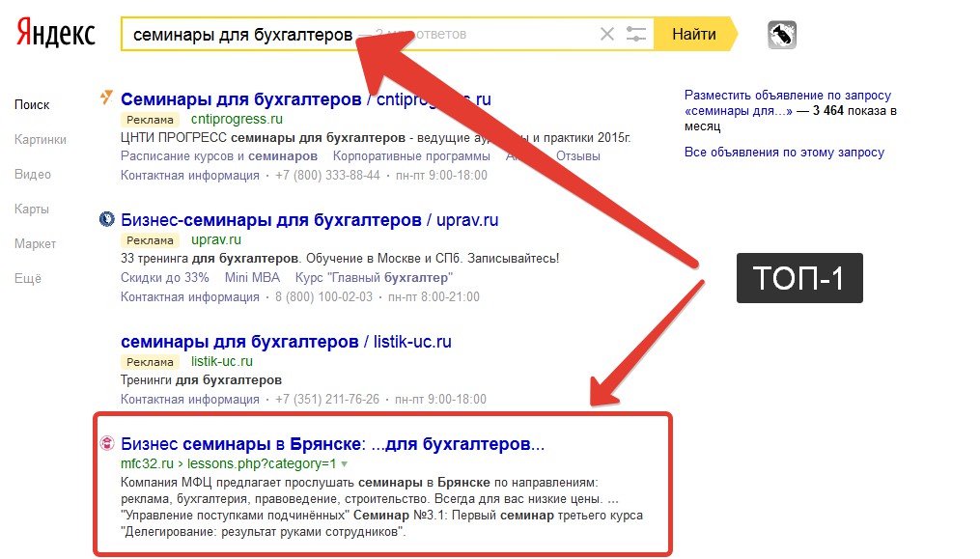The image size is (980, 559).
Task: Expand dropdown arrow next to mfc32.ru URL
Action: coord(344,464)
